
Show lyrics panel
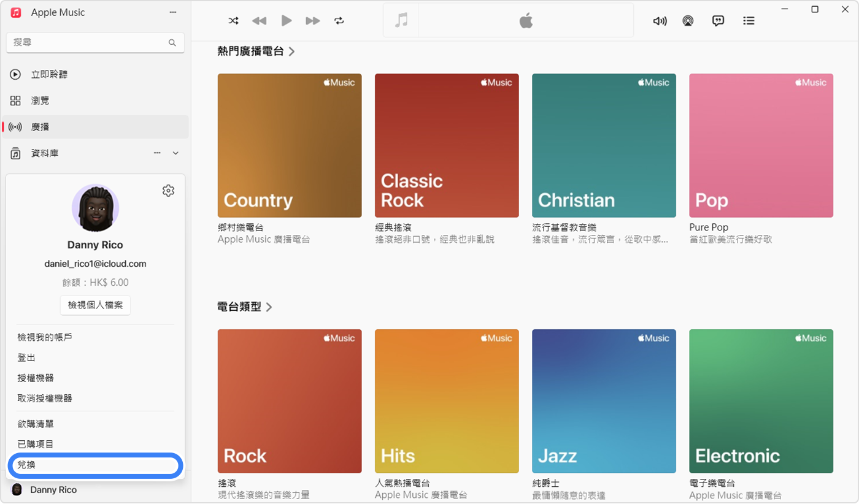(718, 21)
